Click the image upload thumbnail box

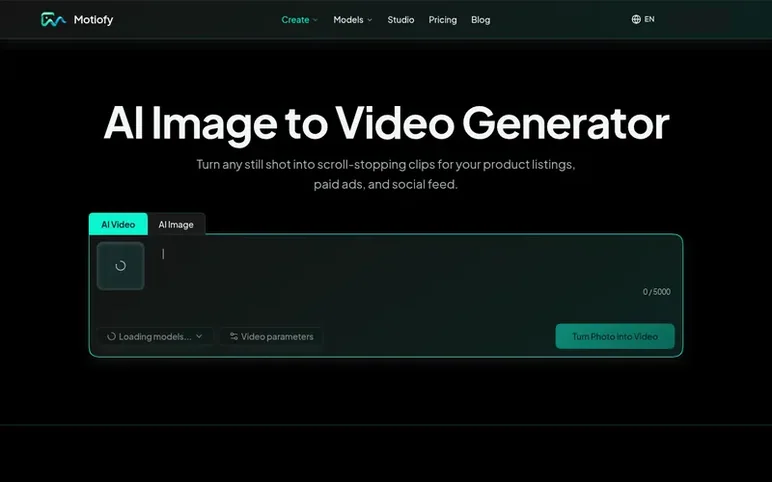click(x=121, y=266)
